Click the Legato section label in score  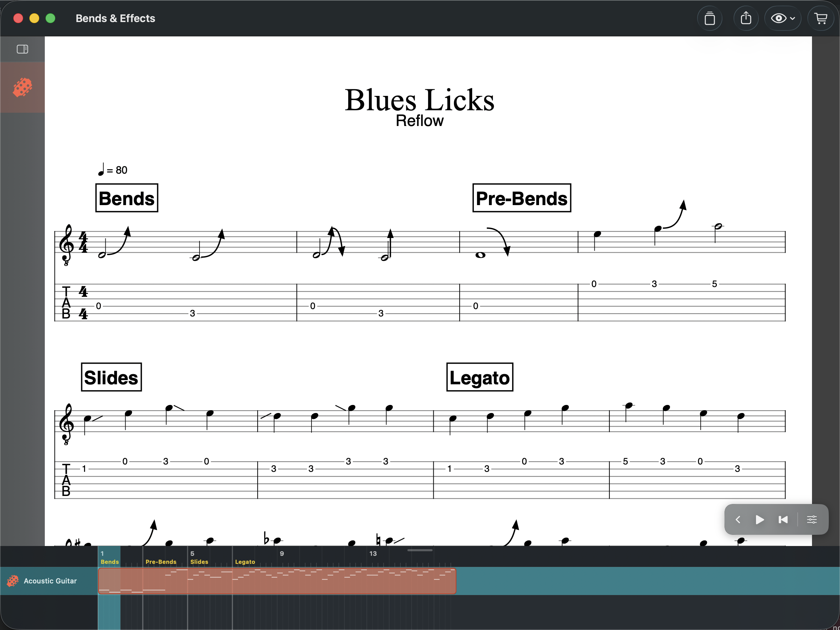[479, 377]
